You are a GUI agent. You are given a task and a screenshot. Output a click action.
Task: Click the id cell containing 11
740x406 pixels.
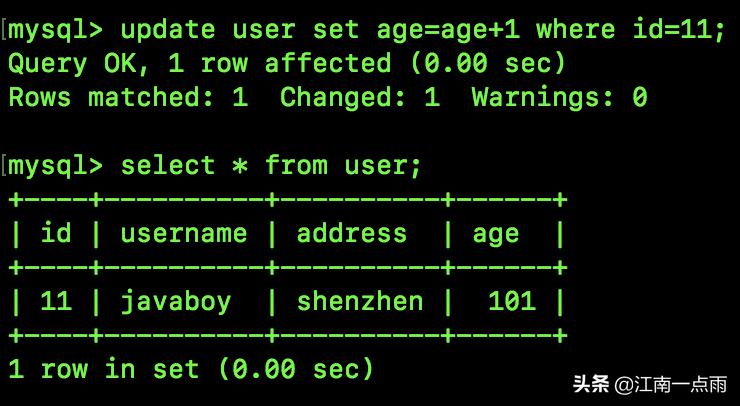coord(56,301)
